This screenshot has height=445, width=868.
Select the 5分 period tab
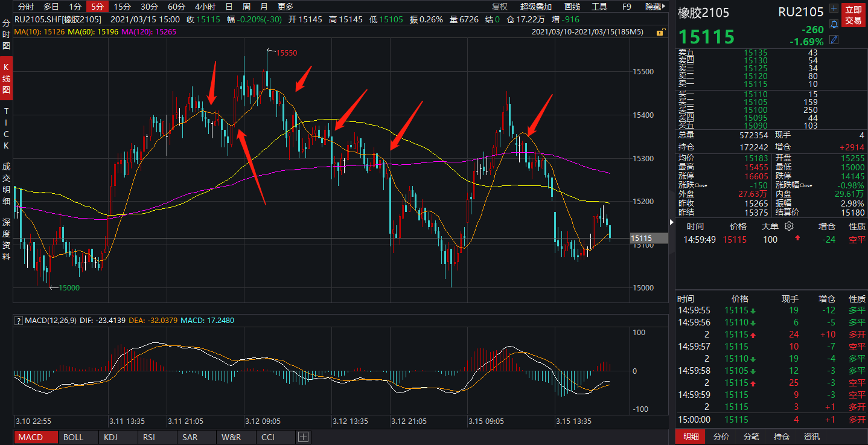tap(97, 7)
